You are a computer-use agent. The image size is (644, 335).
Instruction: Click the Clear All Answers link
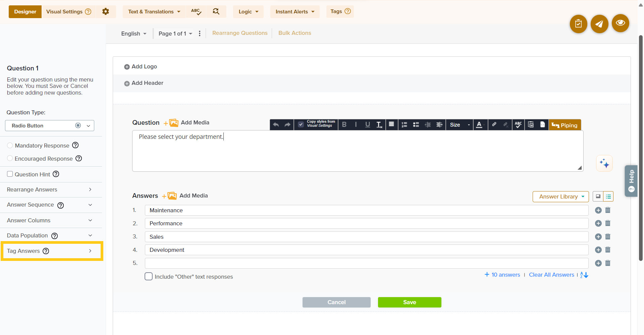point(551,275)
